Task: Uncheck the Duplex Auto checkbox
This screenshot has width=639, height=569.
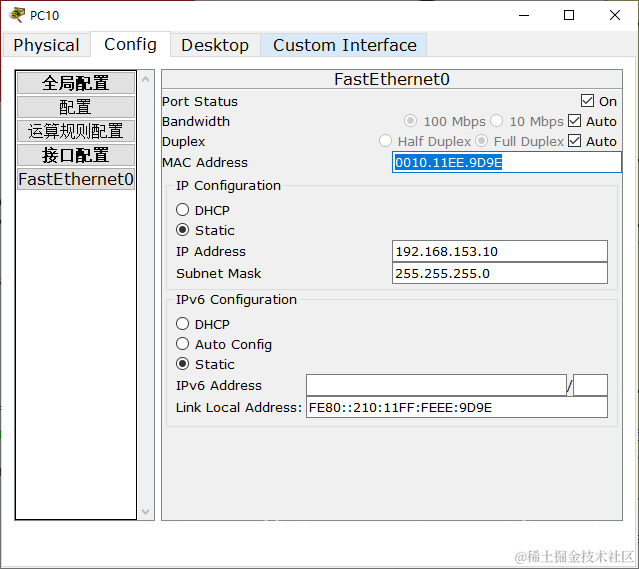Action: (x=574, y=141)
